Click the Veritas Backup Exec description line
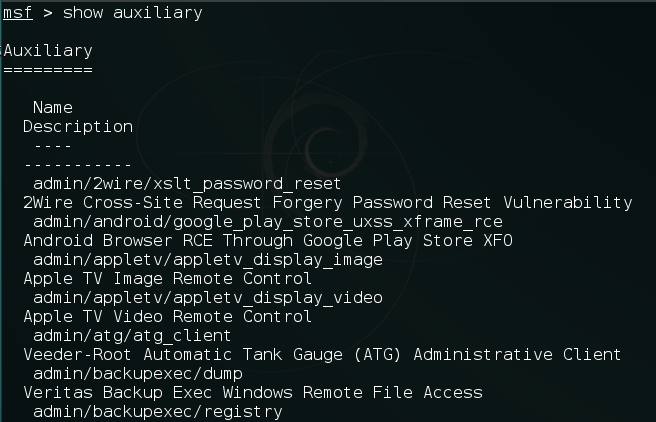This screenshot has height=422, width=656. tap(253, 393)
